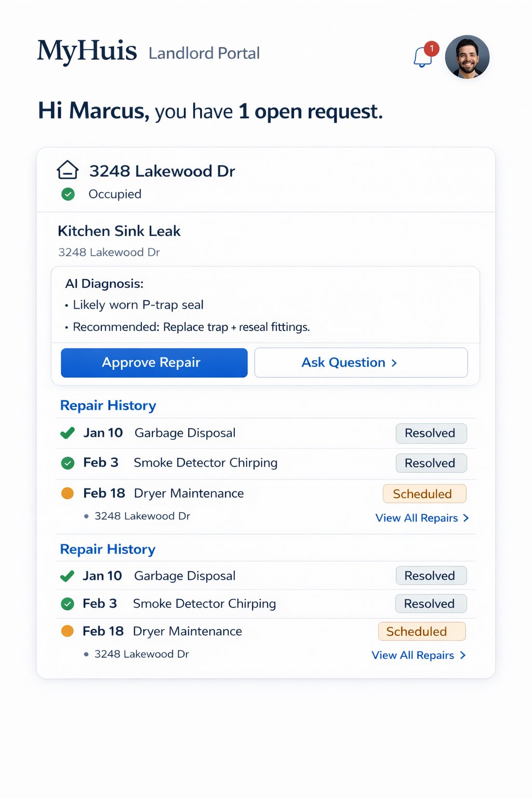The height and width of the screenshot is (798, 532).
Task: Select the Repair History section header
Action: pos(108,405)
